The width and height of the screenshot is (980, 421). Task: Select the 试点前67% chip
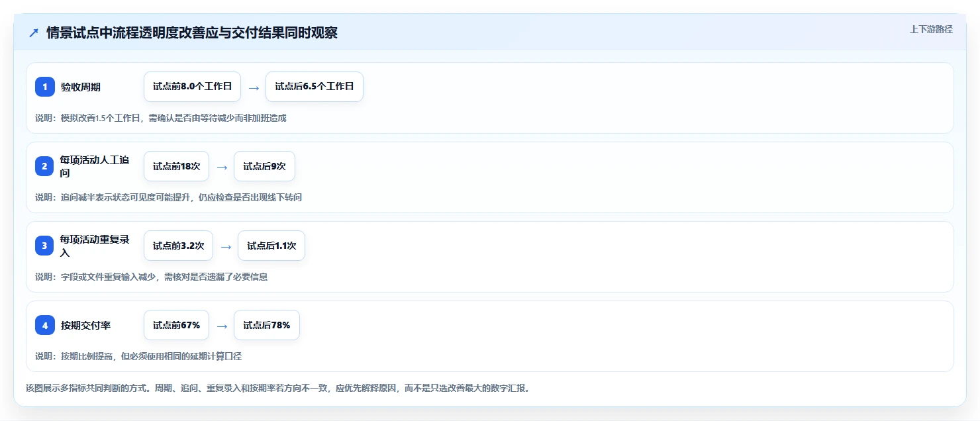click(x=176, y=325)
